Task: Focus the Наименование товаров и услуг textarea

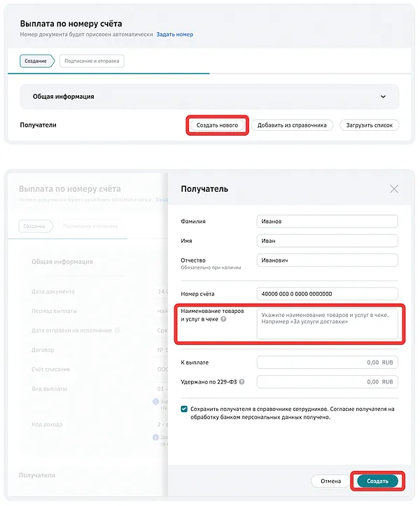Action: [327, 323]
